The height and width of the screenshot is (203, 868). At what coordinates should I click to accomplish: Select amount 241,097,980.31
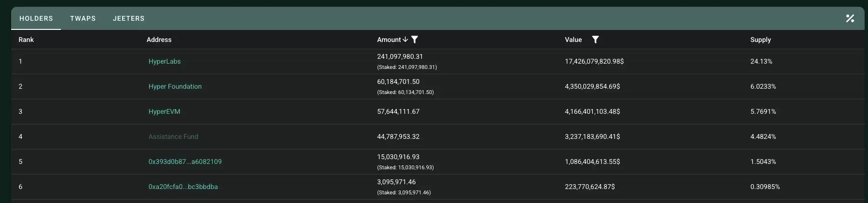point(400,56)
